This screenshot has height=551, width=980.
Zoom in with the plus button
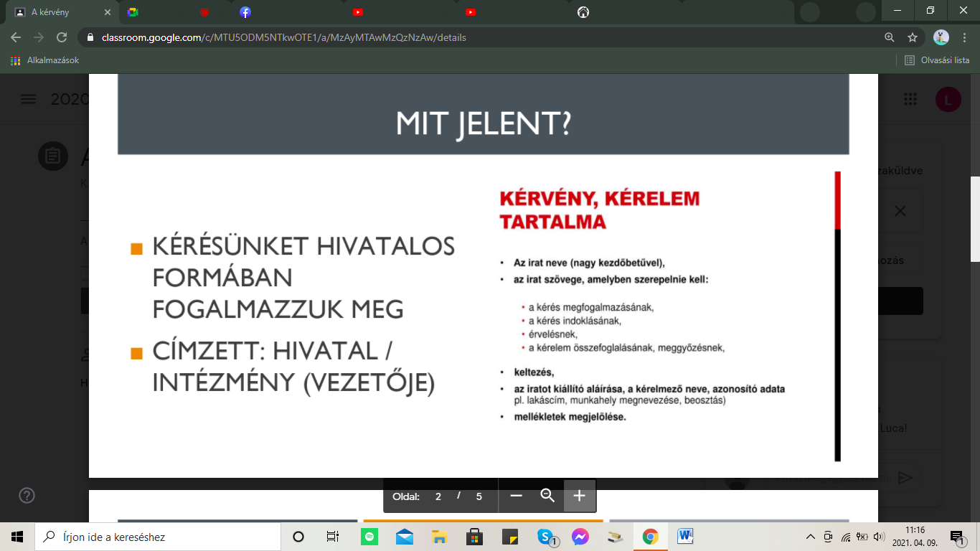[580, 496]
